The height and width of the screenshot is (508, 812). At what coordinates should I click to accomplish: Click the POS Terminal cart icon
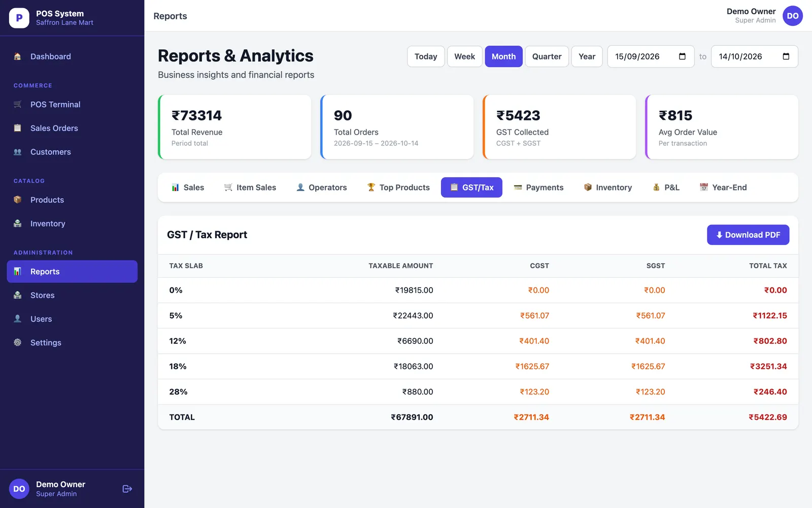coord(18,104)
